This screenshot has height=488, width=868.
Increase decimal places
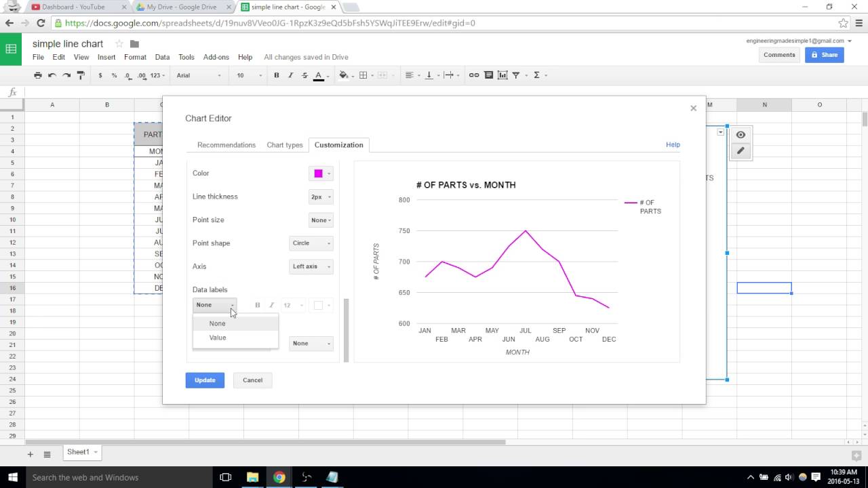[142, 75]
